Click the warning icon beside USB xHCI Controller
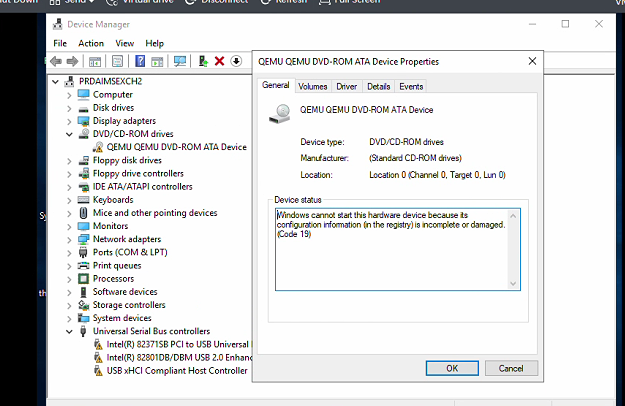625x406 pixels. point(98,371)
